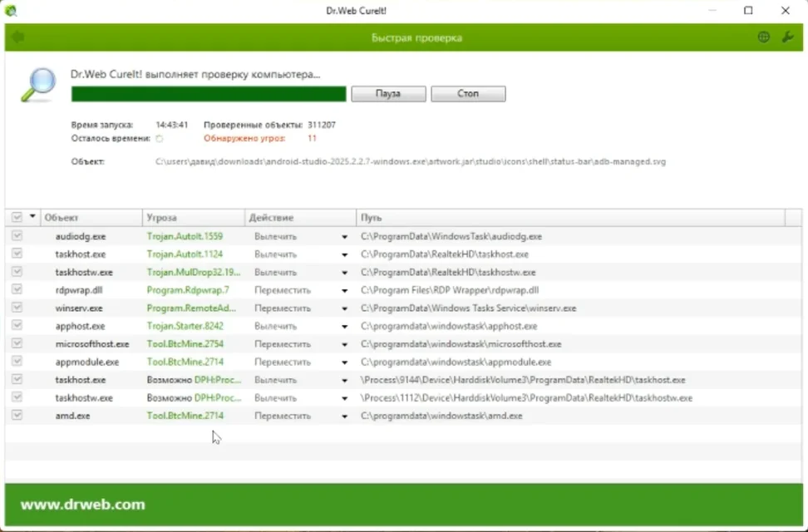Click the magnifying glass scan icon
Viewport: 808px width, 532px height.
click(x=38, y=84)
